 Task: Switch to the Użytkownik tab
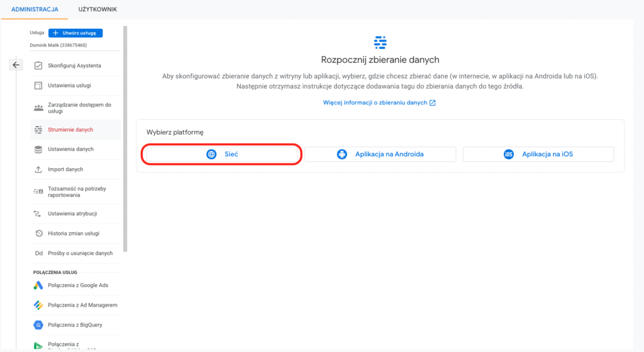pos(97,9)
